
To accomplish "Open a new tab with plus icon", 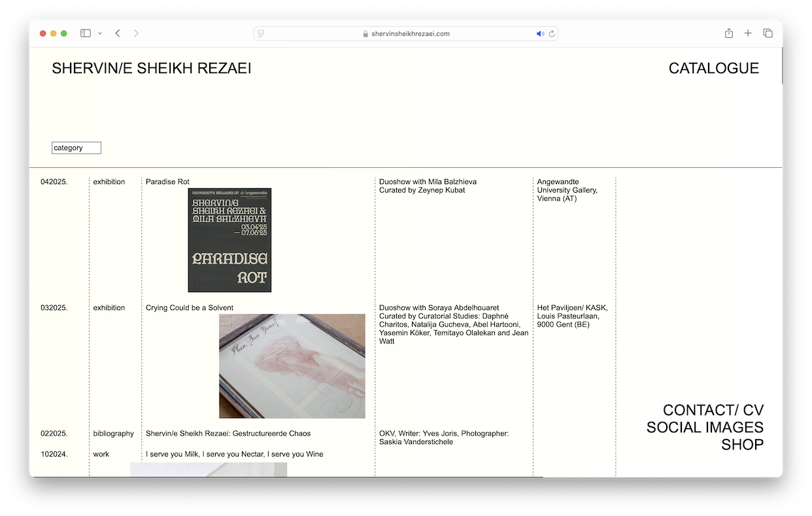I will click(748, 33).
